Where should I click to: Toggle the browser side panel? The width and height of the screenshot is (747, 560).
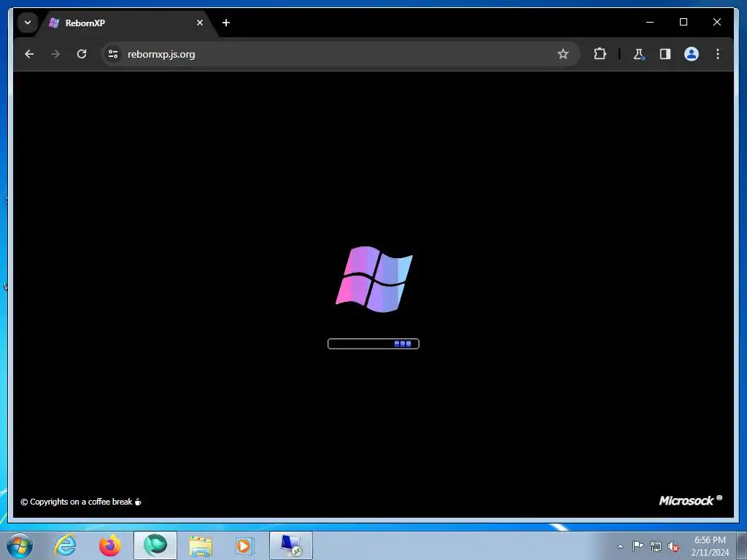click(x=665, y=54)
